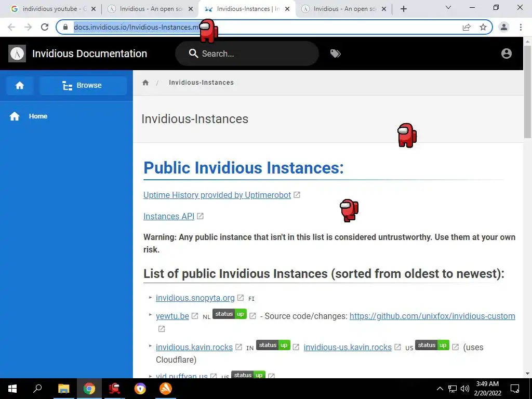Click the search magnifier icon in the header
The image size is (532, 399).
pyautogui.click(x=193, y=54)
